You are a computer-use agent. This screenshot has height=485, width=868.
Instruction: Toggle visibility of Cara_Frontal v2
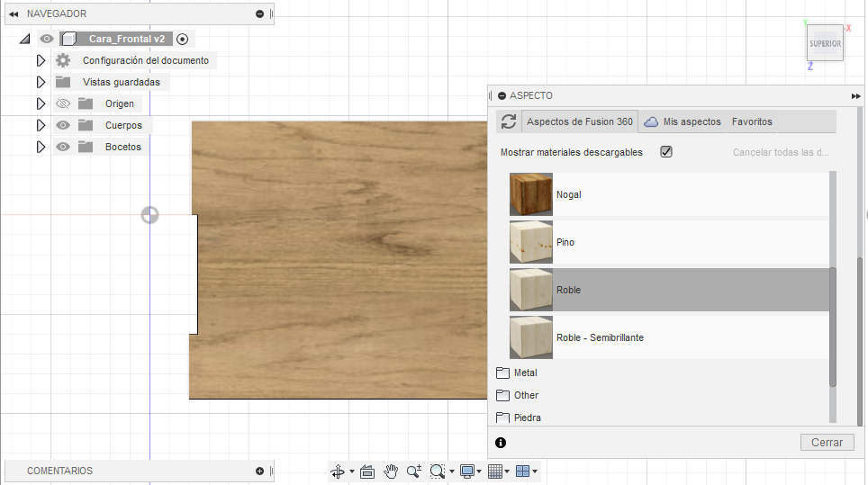pos(47,39)
